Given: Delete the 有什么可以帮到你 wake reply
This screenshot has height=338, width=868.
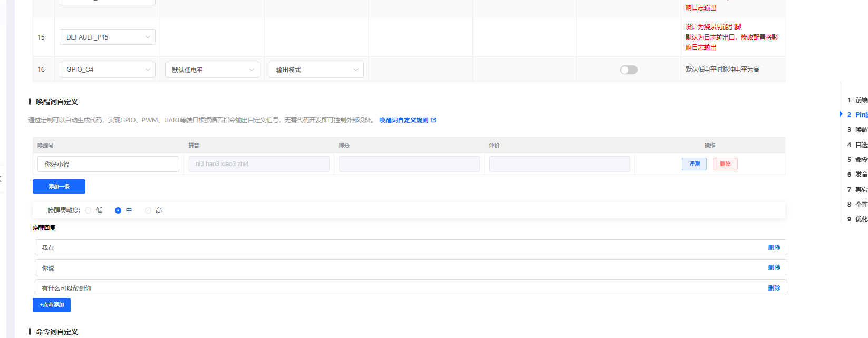Looking at the screenshot, I should (x=774, y=288).
